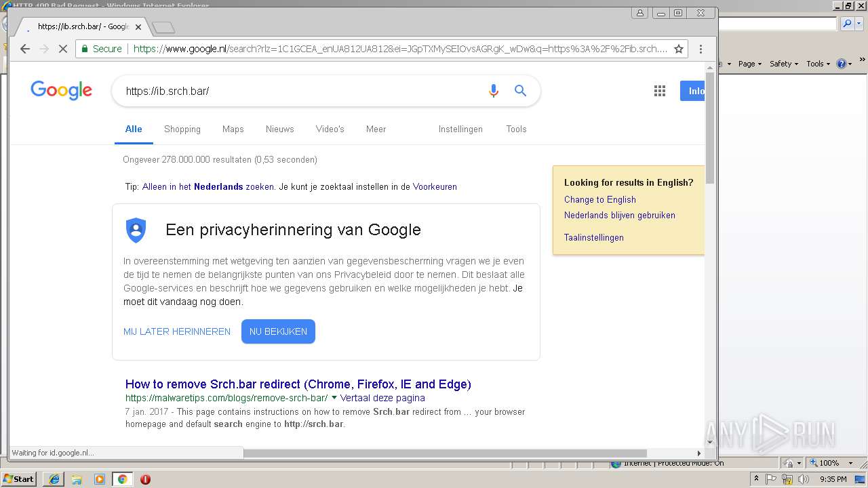Click the blue sign-in button
The height and width of the screenshot is (488, 868).
[692, 91]
